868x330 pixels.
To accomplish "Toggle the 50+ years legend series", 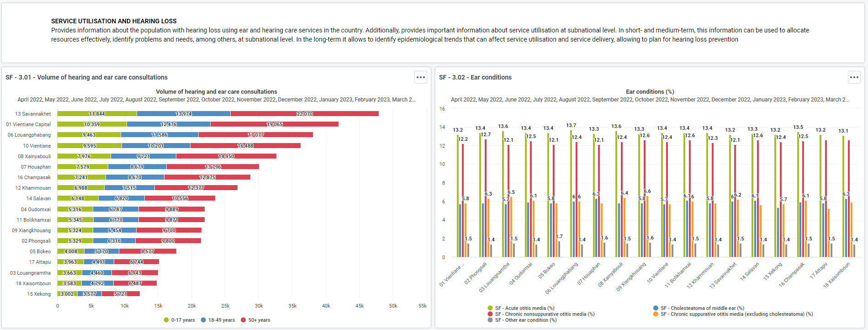I will (255, 320).
